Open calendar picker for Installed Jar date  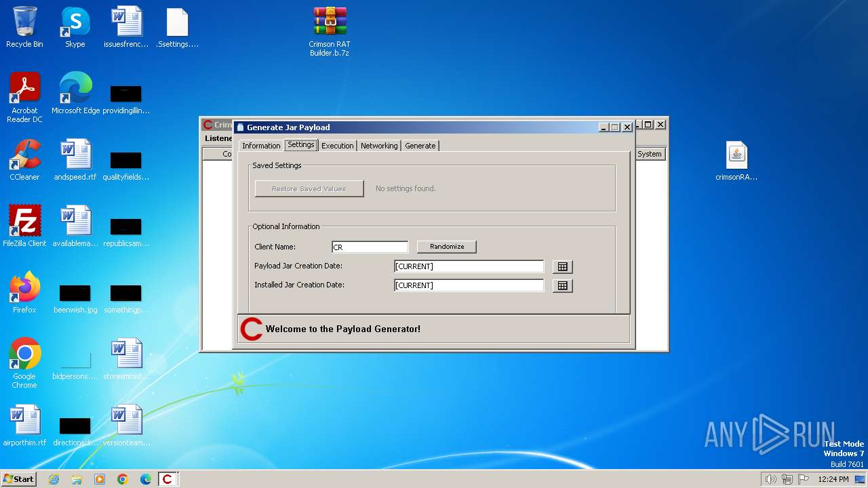click(x=562, y=286)
